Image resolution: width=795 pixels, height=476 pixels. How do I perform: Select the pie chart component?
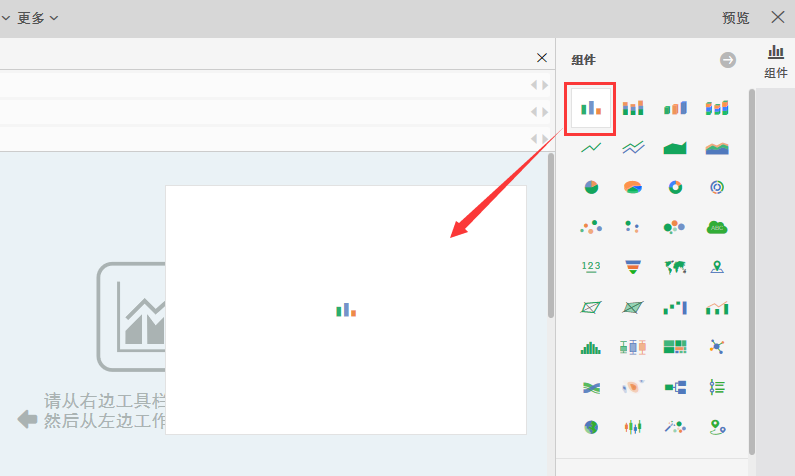coord(591,187)
